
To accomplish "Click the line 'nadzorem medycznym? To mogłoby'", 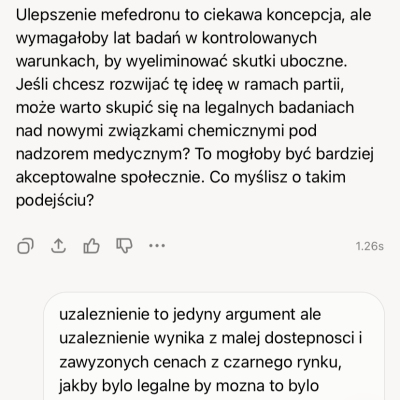I will (x=195, y=154).
